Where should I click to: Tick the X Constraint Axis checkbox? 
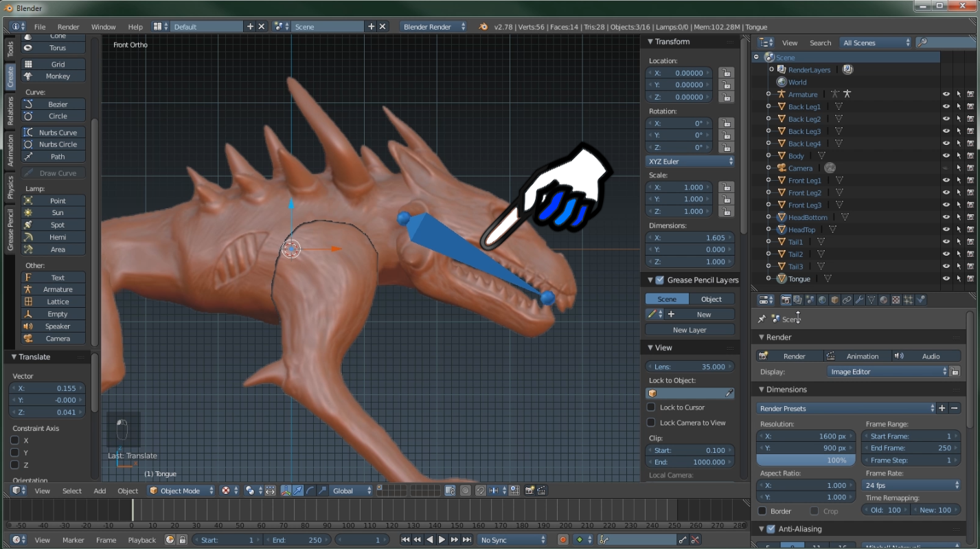[14, 440]
